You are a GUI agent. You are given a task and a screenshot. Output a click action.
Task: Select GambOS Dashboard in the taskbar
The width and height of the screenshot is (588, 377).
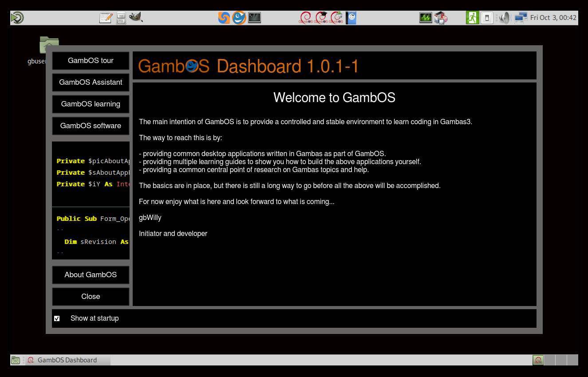pos(67,360)
